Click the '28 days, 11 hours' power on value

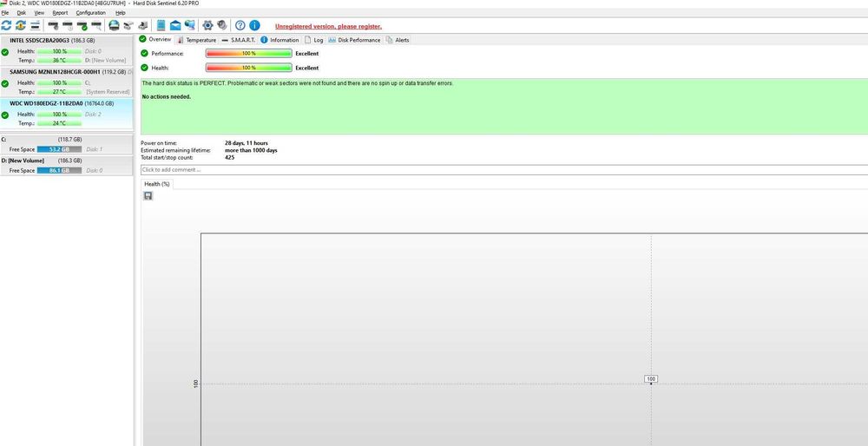click(247, 143)
